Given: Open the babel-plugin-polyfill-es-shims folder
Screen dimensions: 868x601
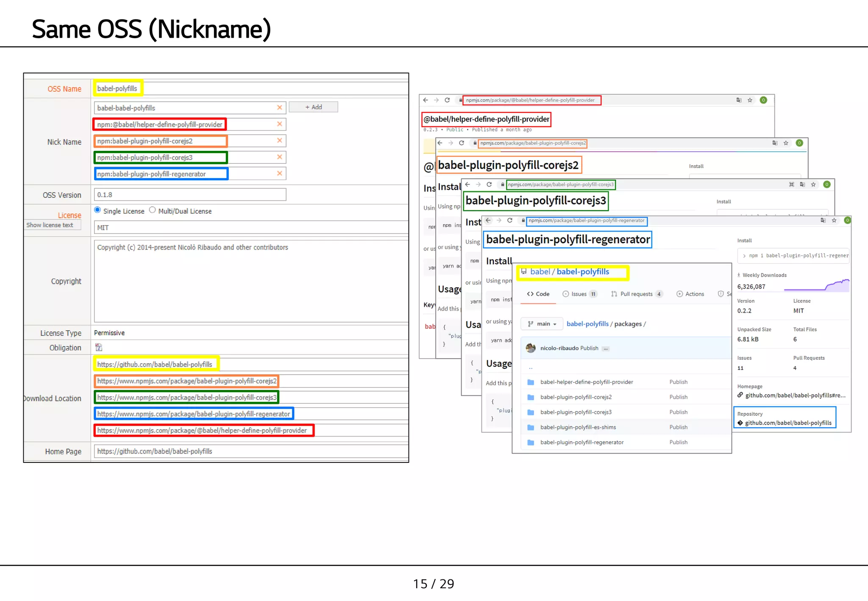Looking at the screenshot, I should click(578, 427).
